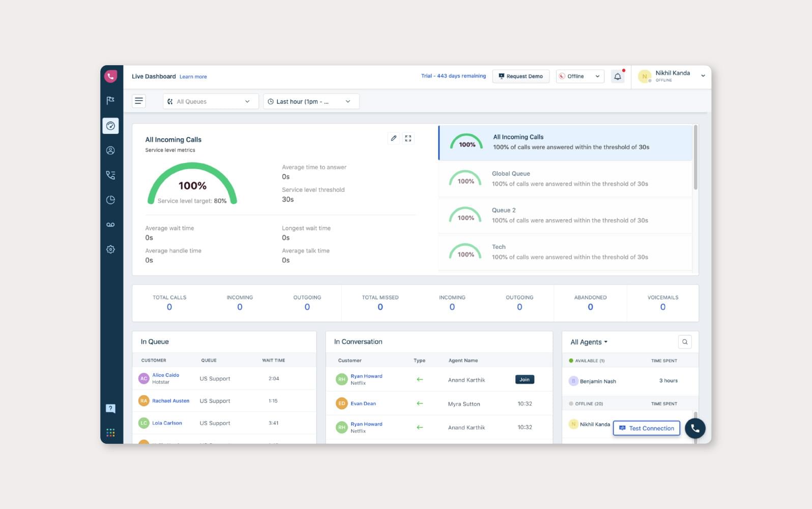Image resolution: width=812 pixels, height=509 pixels.
Task: Open analytics pie chart sidebar icon
Action: pyautogui.click(x=110, y=200)
